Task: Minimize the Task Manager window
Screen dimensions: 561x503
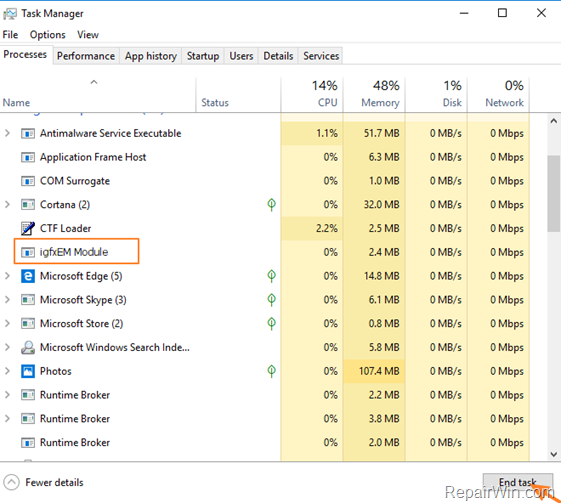Action: coord(464,13)
